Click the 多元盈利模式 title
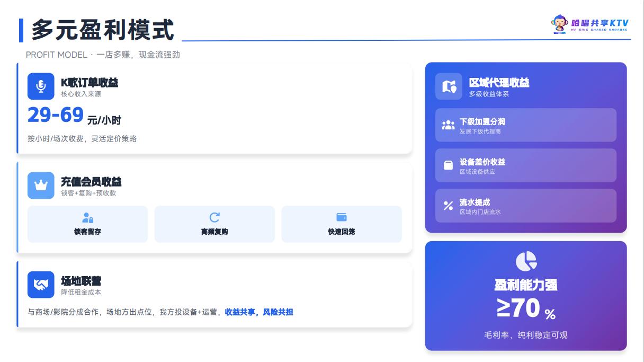 [x=103, y=30]
